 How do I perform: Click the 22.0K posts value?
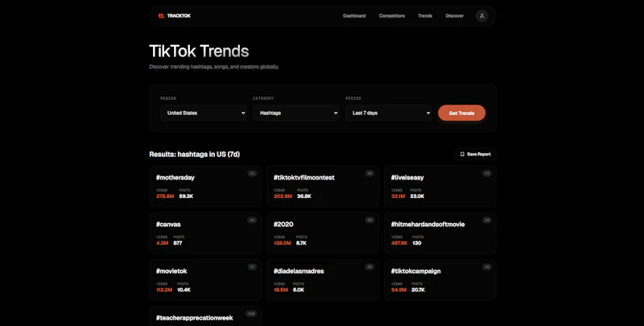417,196
